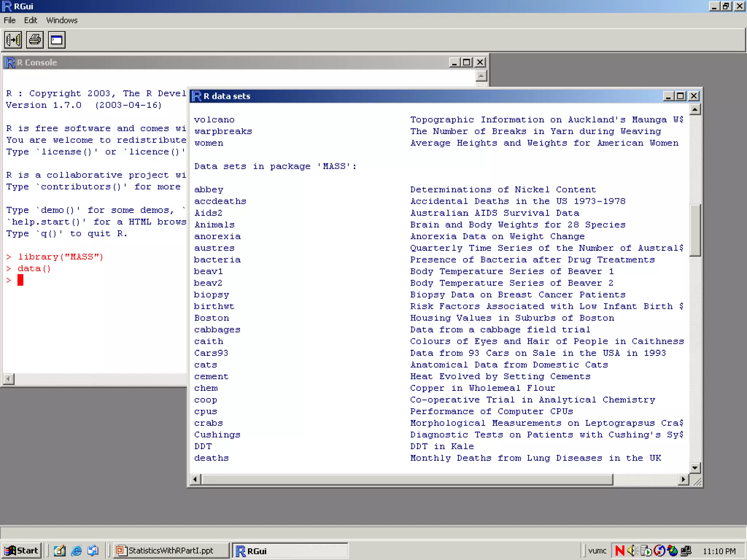Image resolution: width=747 pixels, height=560 pixels.
Task: Click the 'birthwt' dataset entry
Action: pos(214,306)
